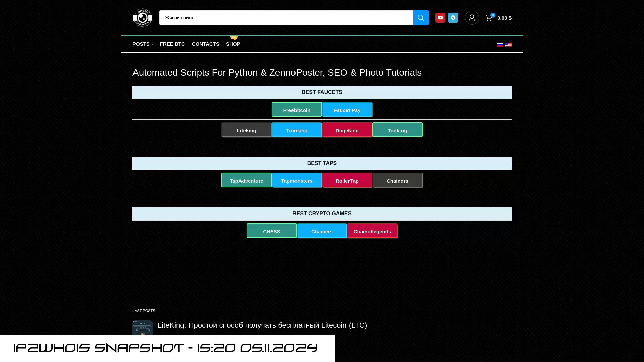Select the BEST CRYPTO GAMES section header
644x362 pixels.
322,213
